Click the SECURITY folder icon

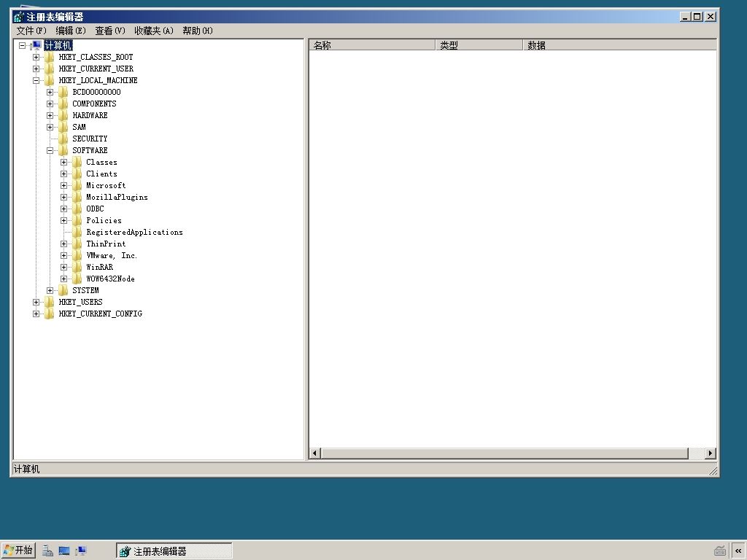(63, 139)
